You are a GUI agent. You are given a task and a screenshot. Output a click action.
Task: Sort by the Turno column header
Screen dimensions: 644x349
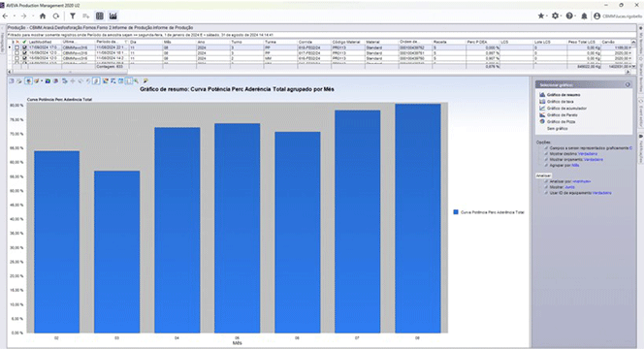tap(247, 42)
